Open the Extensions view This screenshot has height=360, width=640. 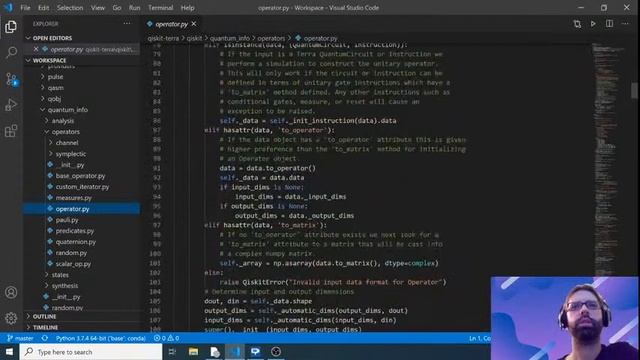pyautogui.click(x=11, y=131)
